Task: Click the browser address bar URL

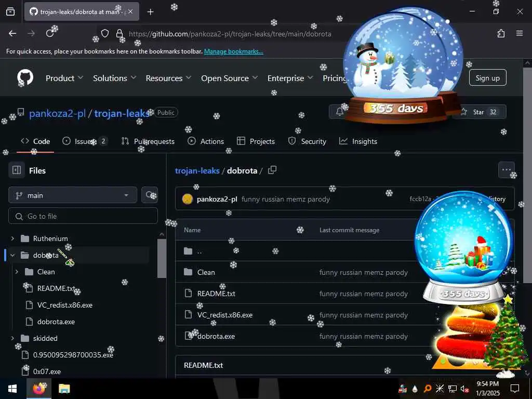Action: (x=230, y=34)
